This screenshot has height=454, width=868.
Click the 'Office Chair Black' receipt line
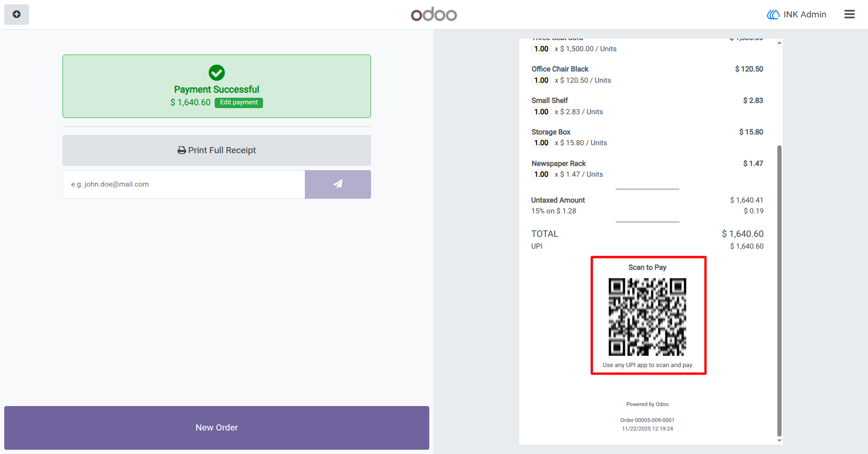[647, 75]
